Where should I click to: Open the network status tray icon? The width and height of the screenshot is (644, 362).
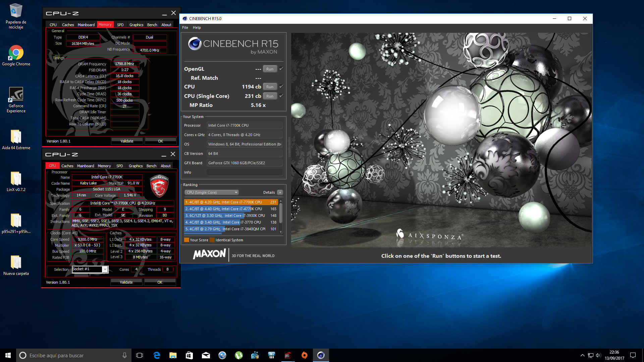(590, 355)
